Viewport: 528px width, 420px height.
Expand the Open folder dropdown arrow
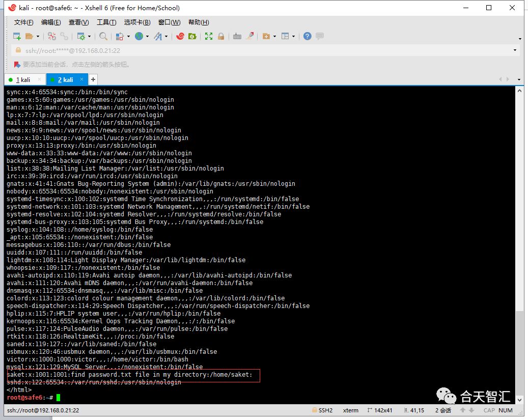coord(38,36)
